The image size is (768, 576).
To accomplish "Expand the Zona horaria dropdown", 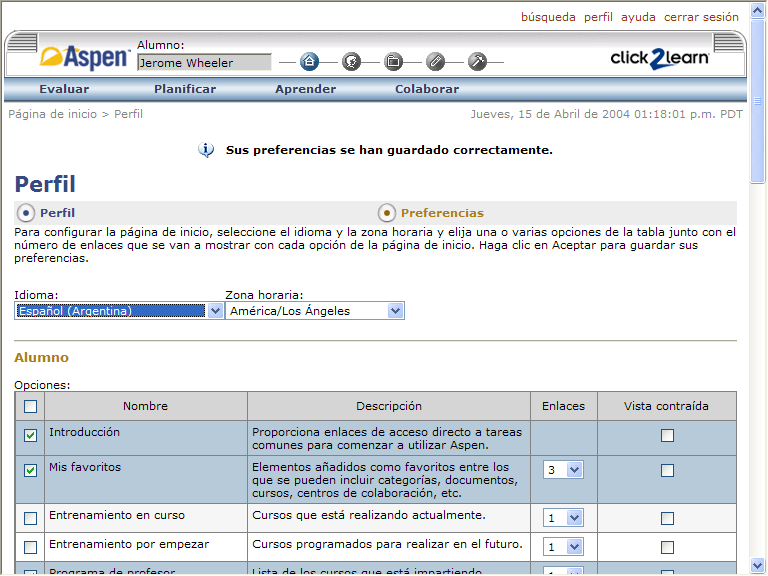I will pyautogui.click(x=314, y=311).
